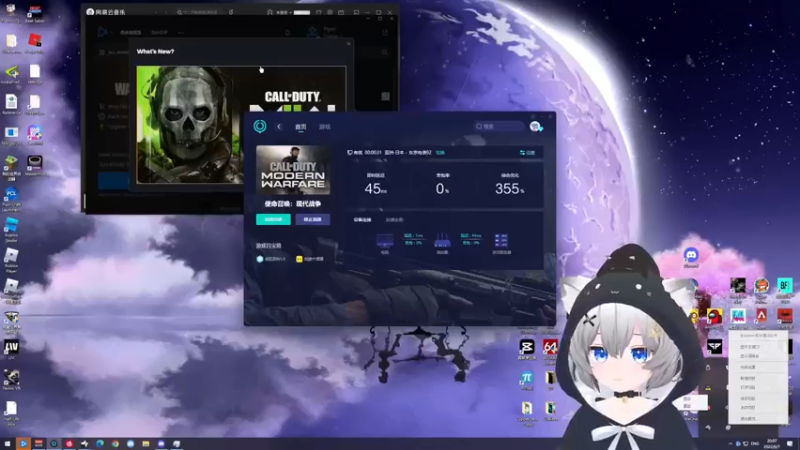Open the Battlefield BF desktop shortcut
This screenshot has height=450, width=800.
785,288
